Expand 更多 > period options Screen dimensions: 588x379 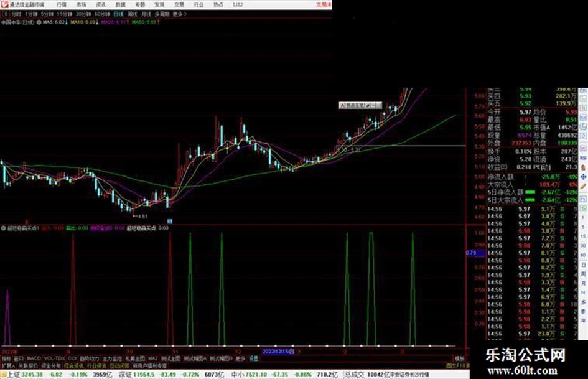point(180,14)
